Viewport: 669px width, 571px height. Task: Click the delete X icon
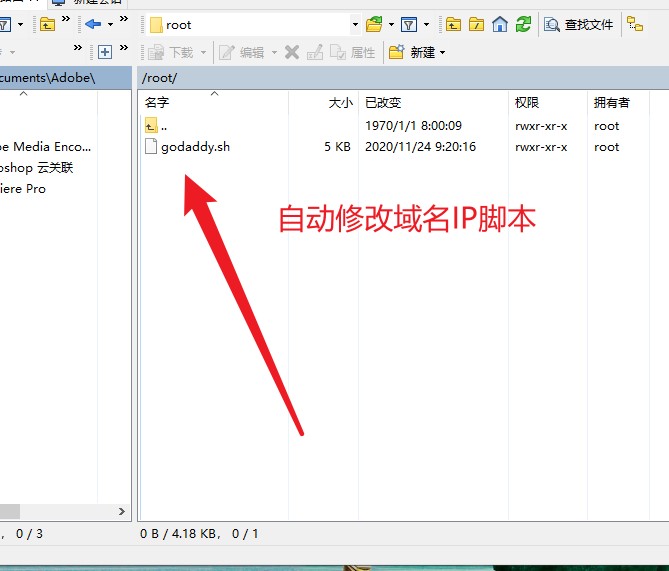292,52
